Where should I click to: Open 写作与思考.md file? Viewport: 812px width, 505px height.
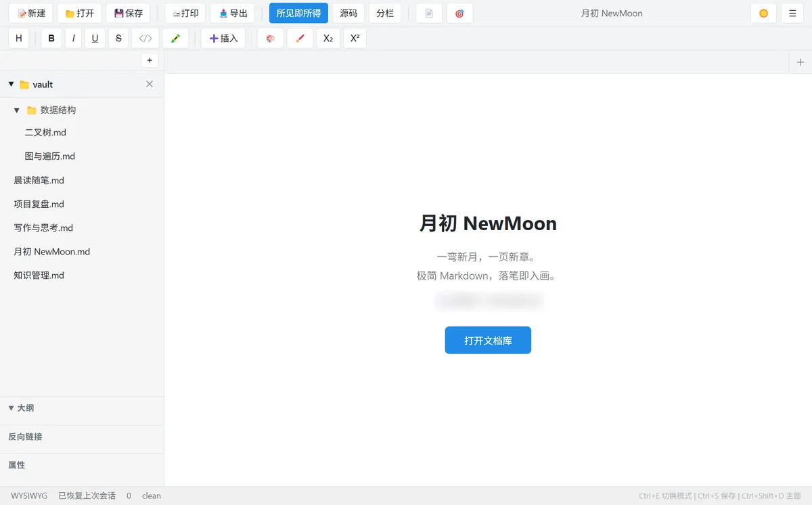click(43, 228)
